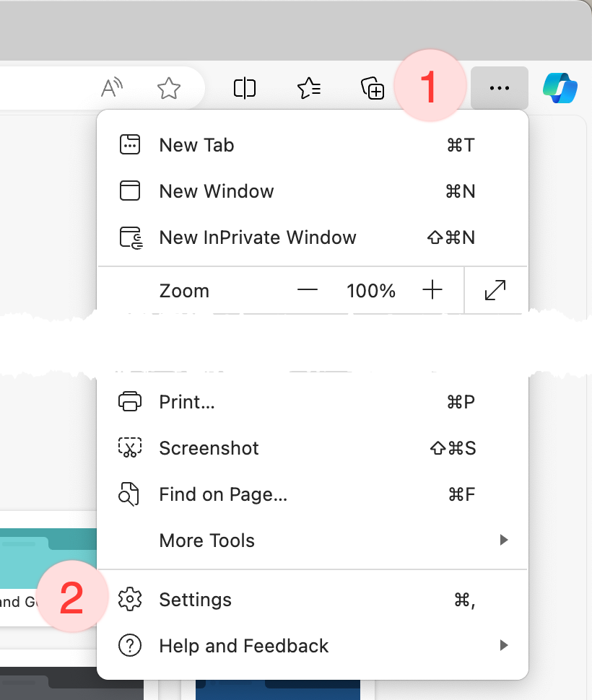Expand the More Tools submenu arrow
This screenshot has height=700, width=592.
(x=504, y=541)
